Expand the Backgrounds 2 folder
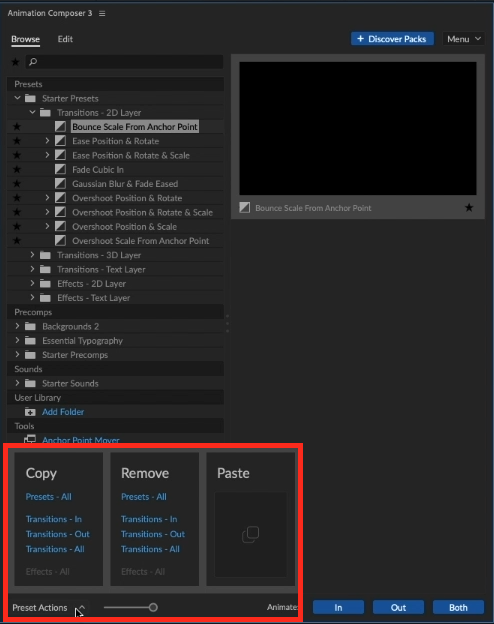 (x=17, y=326)
